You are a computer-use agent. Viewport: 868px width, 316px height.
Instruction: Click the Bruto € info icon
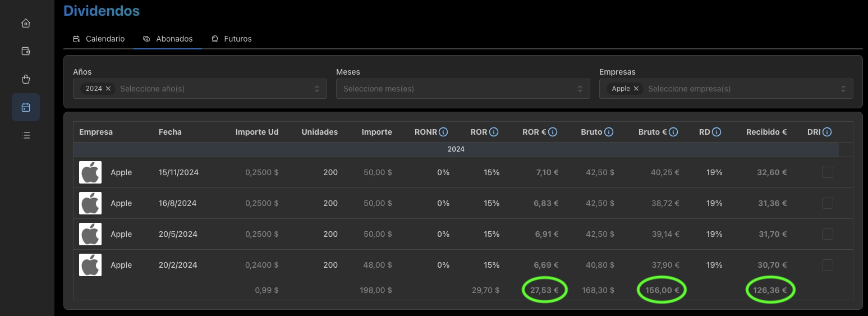tap(673, 132)
